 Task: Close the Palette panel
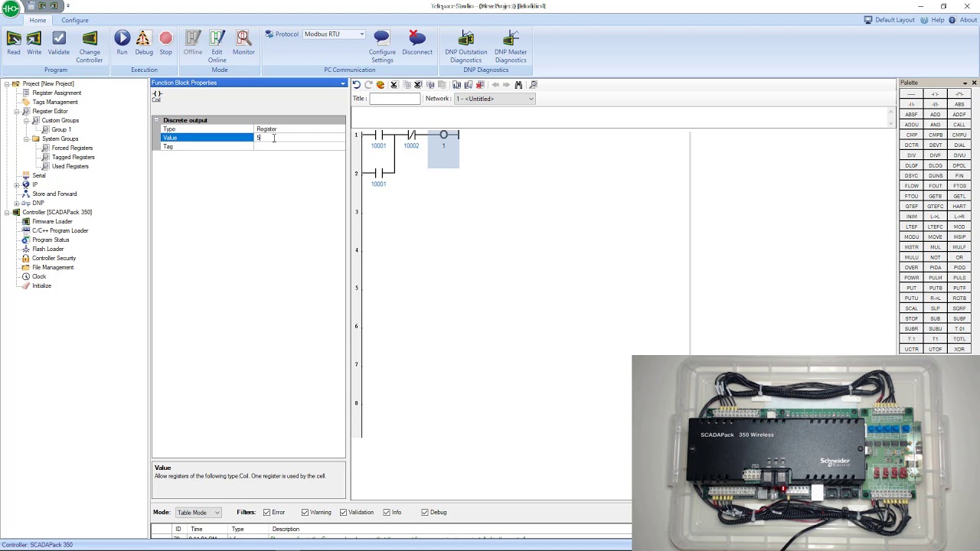pos(974,83)
